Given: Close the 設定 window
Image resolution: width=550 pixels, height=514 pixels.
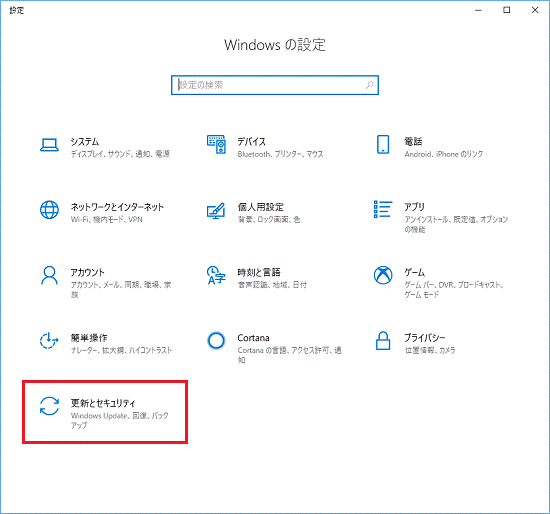Looking at the screenshot, I should (535, 10).
